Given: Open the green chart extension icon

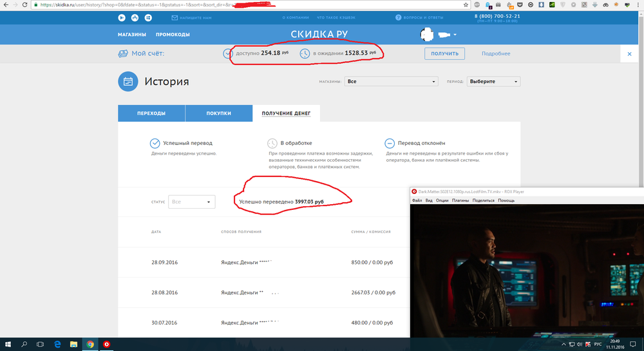Looking at the screenshot, I should coord(552,5).
